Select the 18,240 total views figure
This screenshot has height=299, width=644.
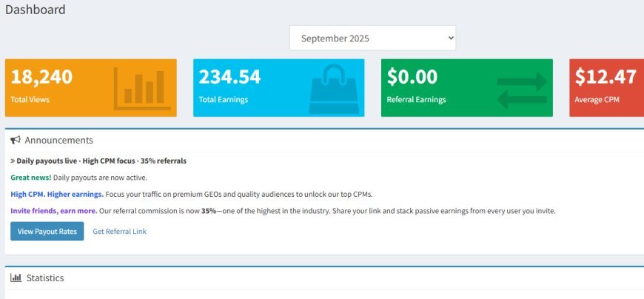point(41,77)
